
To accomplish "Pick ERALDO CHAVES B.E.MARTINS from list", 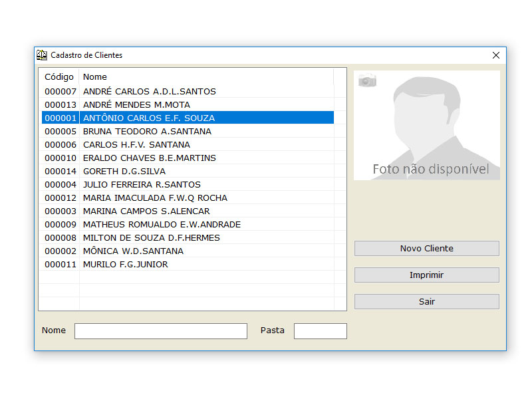I will pos(149,158).
